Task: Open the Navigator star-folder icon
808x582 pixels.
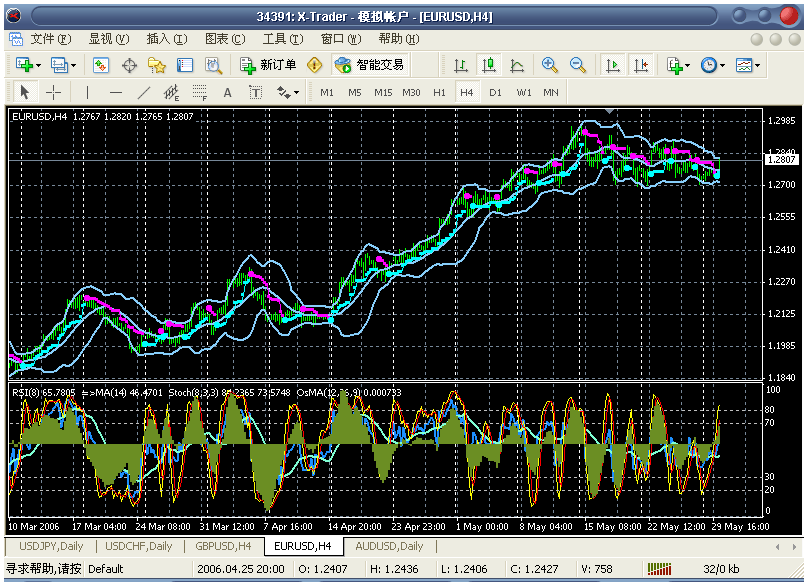Action: pos(157,65)
